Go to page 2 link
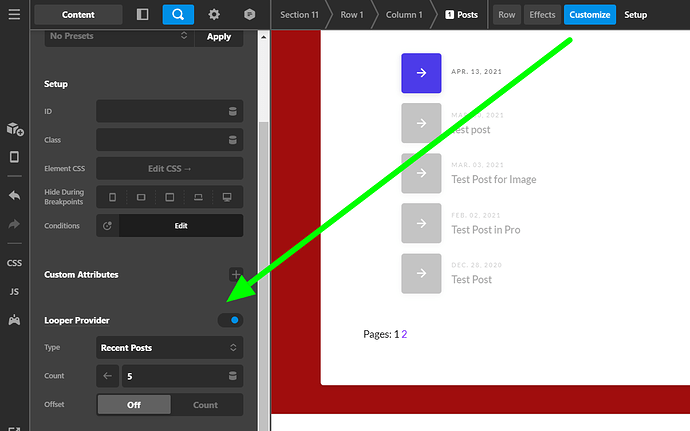The width and height of the screenshot is (690, 431). (x=404, y=334)
